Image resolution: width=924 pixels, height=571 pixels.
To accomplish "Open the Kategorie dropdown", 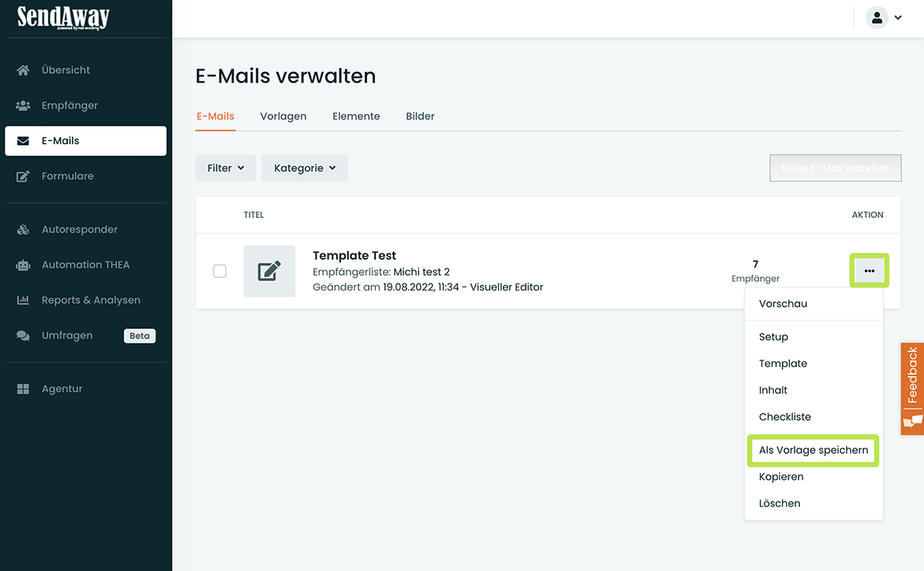I will point(305,168).
